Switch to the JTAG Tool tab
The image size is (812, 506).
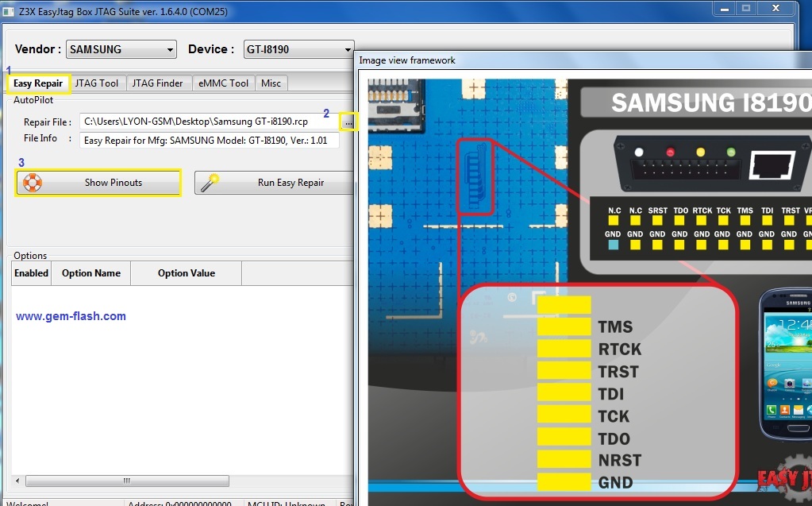(96, 83)
